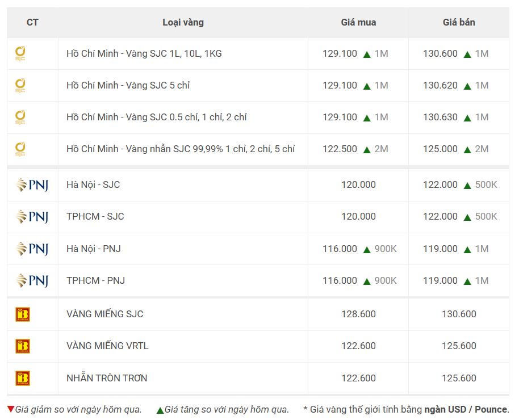This screenshot has height=420, width=519.
Task: Click the 500K change in the Hà Nội - SJC row
Action: pos(486,184)
